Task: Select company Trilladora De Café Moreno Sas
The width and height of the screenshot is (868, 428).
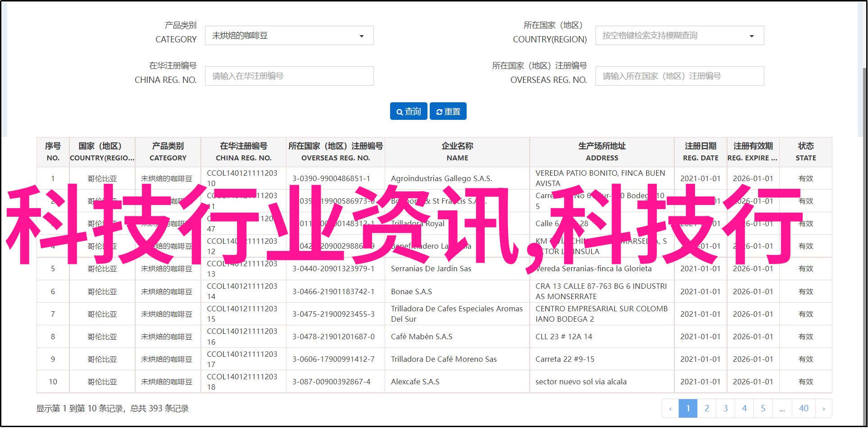Action: 444,359
